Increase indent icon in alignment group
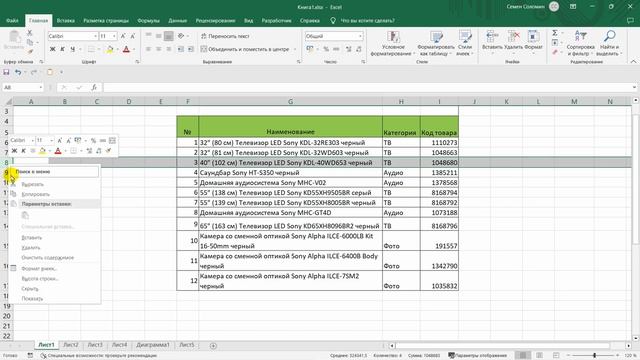Image resolution: width=640 pixels, height=360 pixels. coord(191,49)
